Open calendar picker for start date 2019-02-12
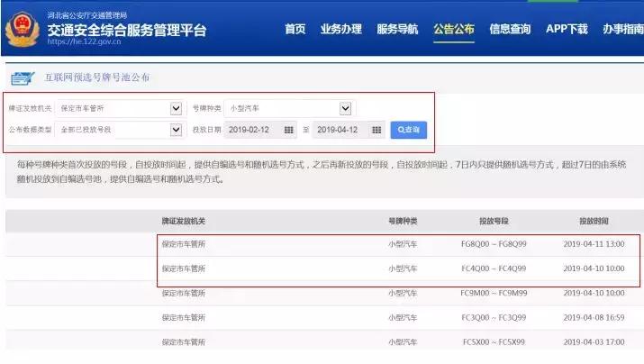The image size is (644, 364). [289, 130]
